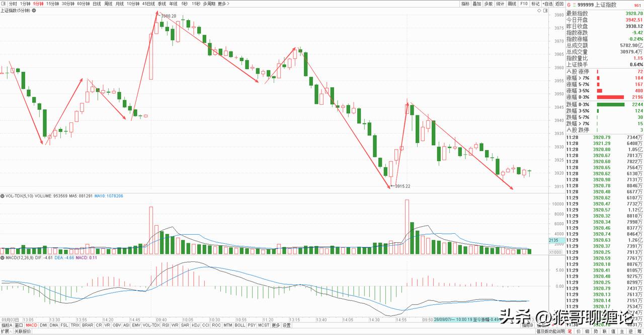Expand 更多 periods menu at top
Screen dimensions: 644x335
click(x=224, y=4)
